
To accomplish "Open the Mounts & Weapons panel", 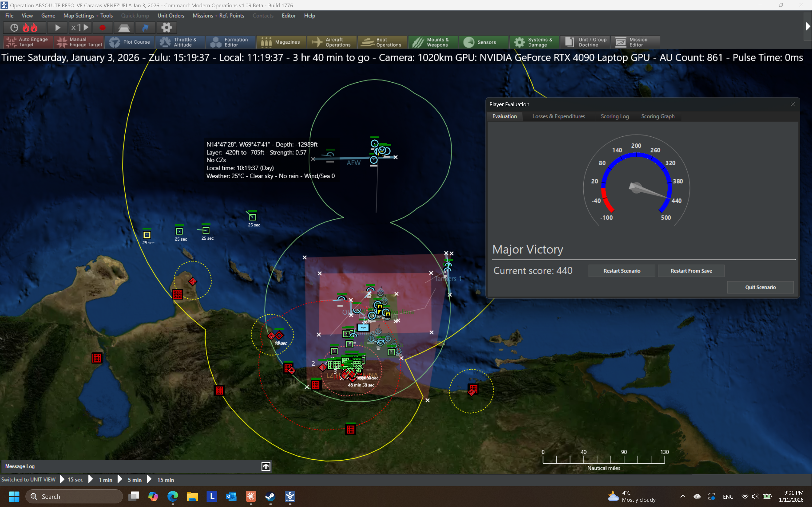I will tap(433, 42).
